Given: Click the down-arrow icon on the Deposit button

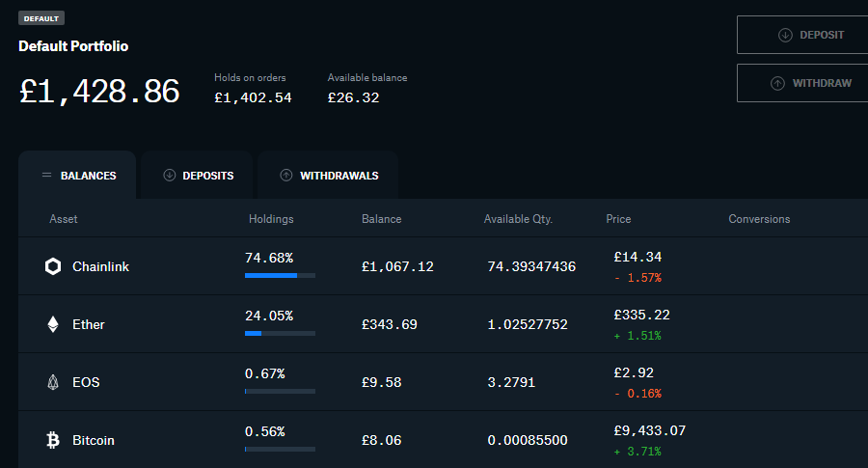Looking at the screenshot, I should tap(785, 35).
